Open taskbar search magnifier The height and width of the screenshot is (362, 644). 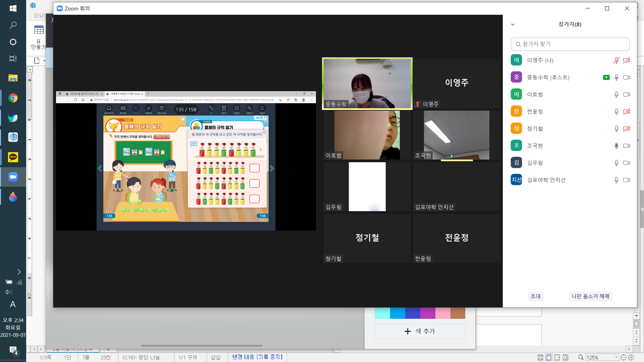(x=13, y=25)
